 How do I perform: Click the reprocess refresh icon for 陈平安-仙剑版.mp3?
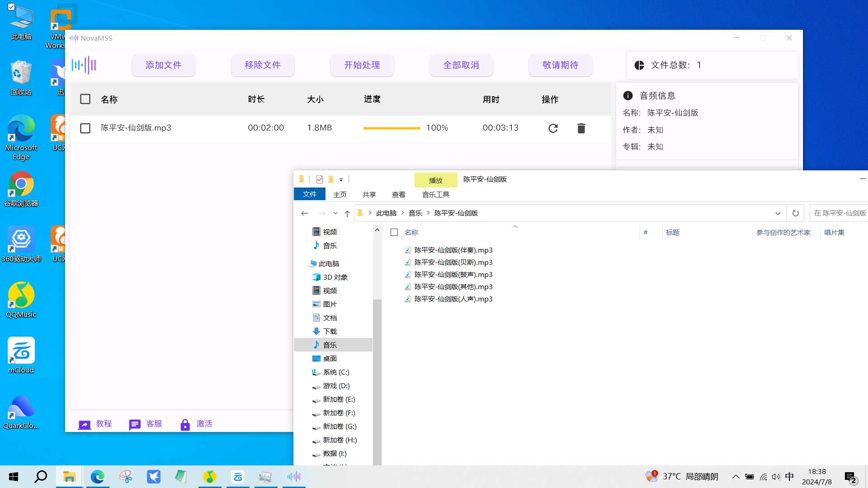pos(552,128)
